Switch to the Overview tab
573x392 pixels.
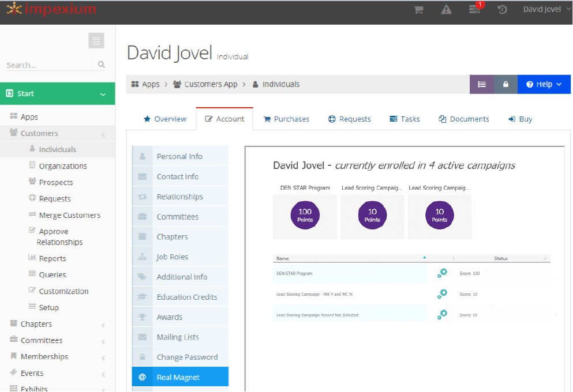165,119
